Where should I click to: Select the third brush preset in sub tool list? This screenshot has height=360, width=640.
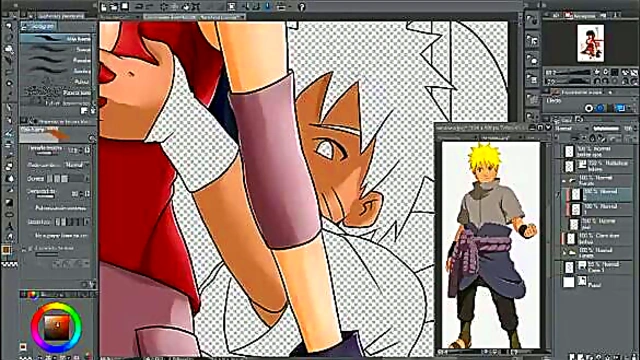(x=56, y=60)
